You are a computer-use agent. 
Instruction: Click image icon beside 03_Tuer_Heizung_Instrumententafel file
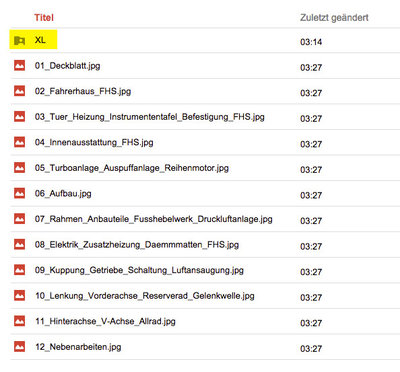20,116
